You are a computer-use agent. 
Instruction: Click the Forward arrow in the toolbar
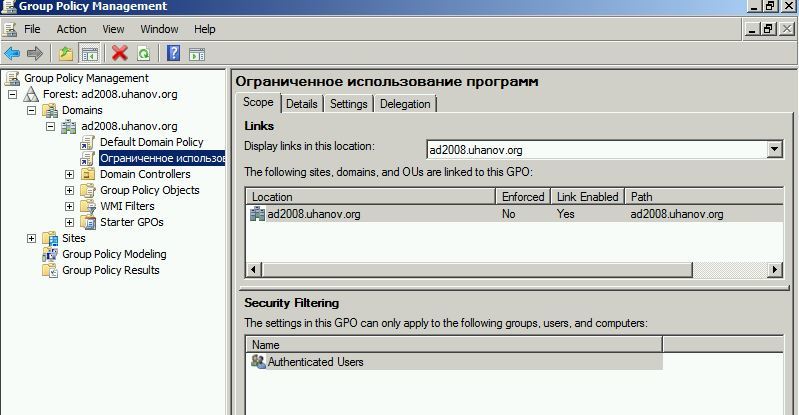coord(35,53)
